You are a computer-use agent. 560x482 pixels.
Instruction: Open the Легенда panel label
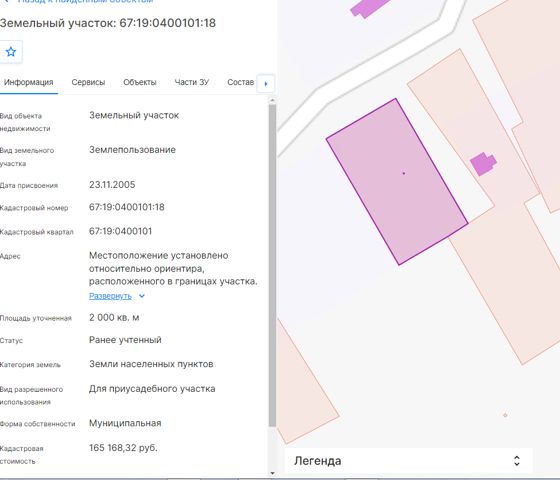318,461
